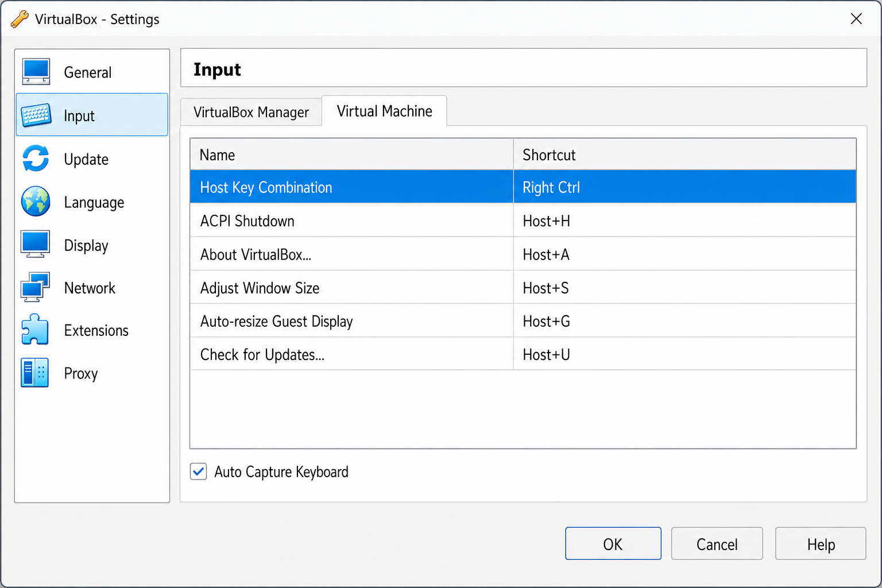Open the Extensions settings page
882x588 pixels.
[x=92, y=330]
